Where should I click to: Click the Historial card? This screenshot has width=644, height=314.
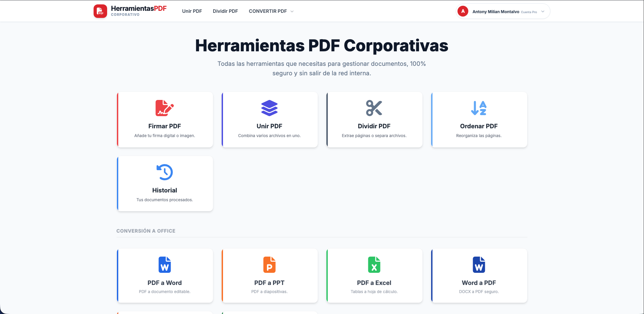click(165, 183)
